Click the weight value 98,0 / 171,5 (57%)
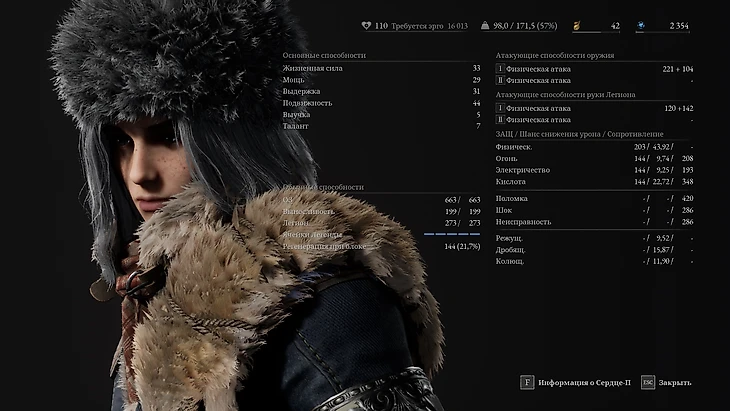 (525, 26)
